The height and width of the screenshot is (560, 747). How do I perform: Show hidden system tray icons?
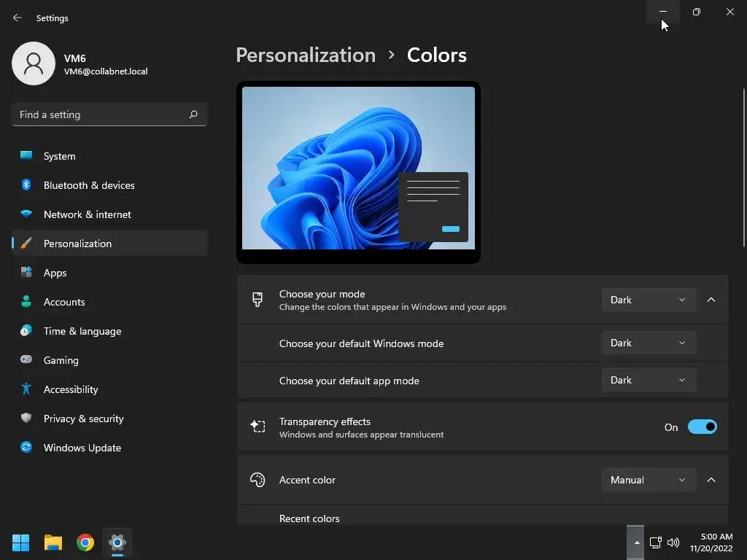click(x=636, y=542)
